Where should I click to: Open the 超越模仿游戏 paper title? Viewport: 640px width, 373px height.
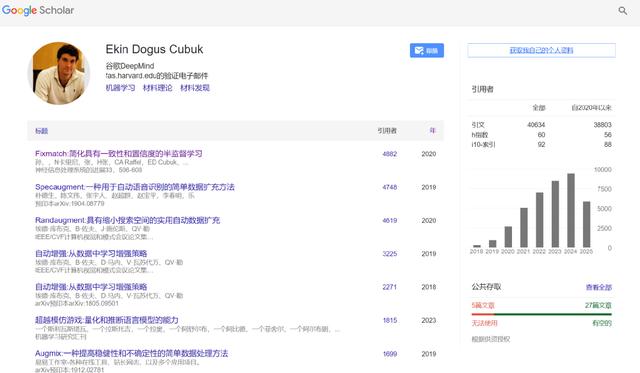coord(107,320)
